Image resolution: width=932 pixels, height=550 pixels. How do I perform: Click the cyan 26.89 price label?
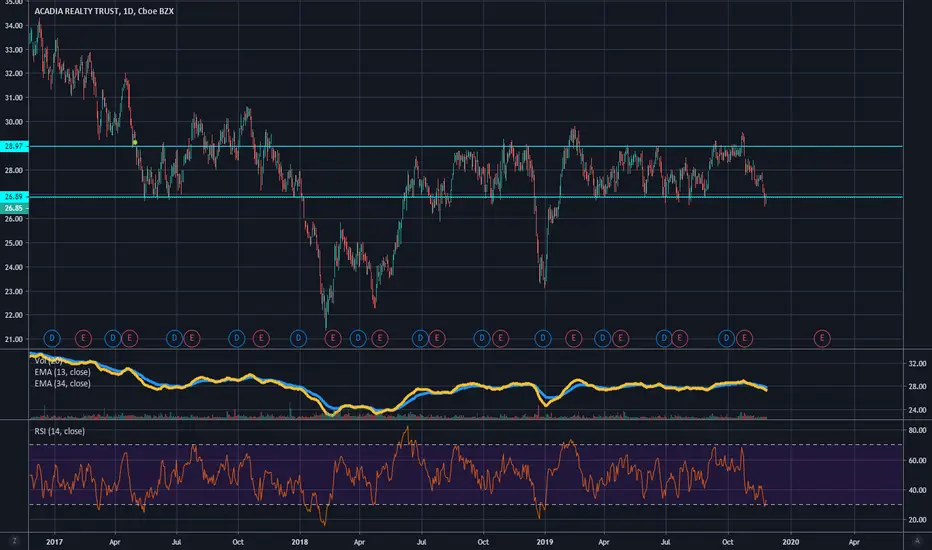coord(14,196)
